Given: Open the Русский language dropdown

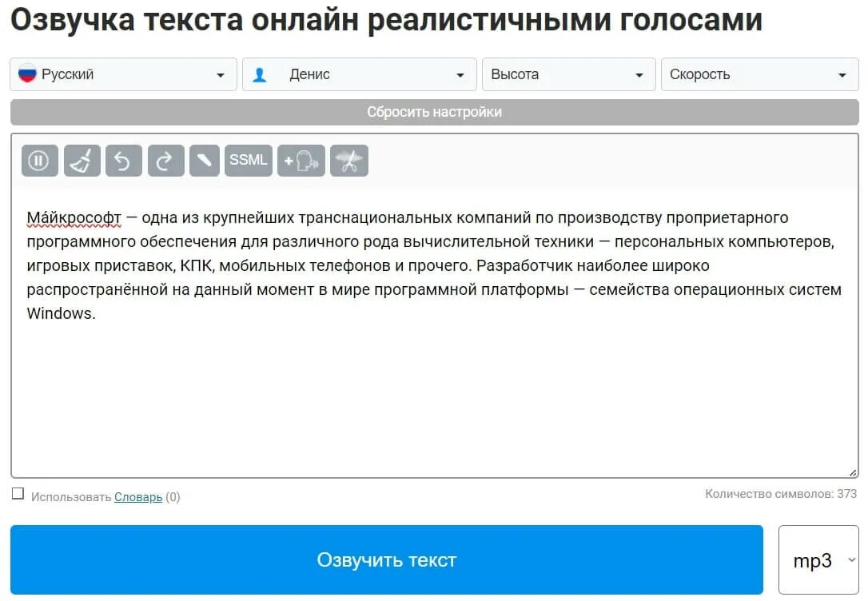Looking at the screenshot, I should point(123,74).
